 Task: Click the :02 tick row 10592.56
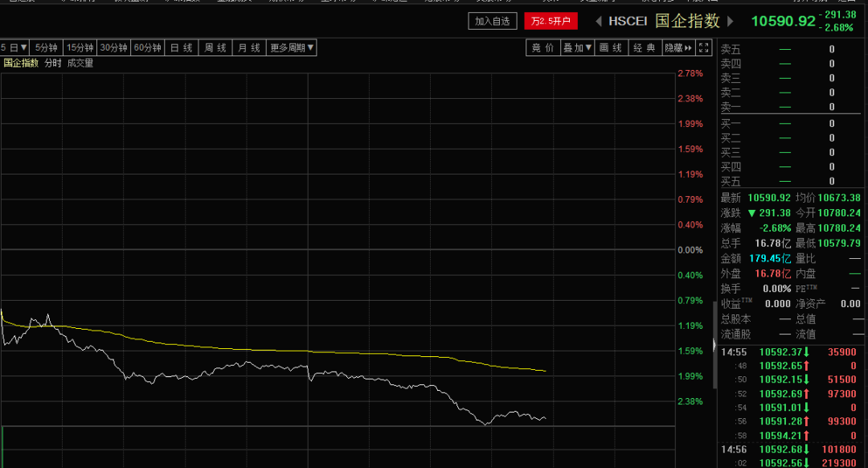(789, 462)
